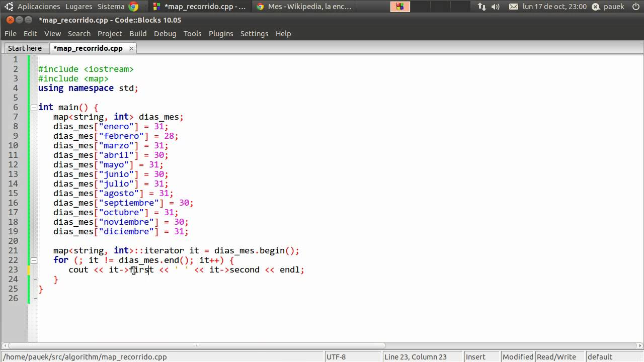Open the Search menu
The width and height of the screenshot is (644, 362).
coord(79,33)
